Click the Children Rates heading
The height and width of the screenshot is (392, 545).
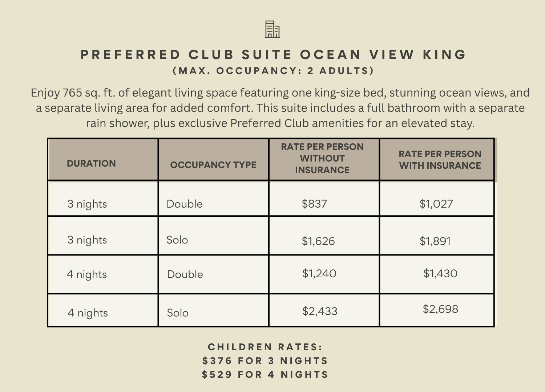(x=265, y=347)
